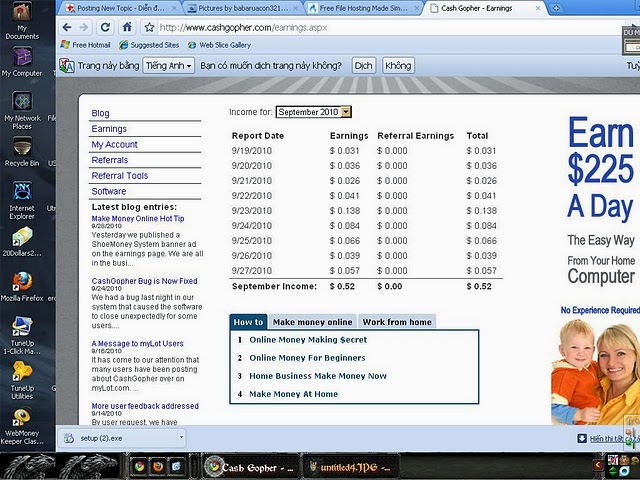Open Online Money Making $ecret link
Image resolution: width=640 pixels, height=480 pixels.
(x=308, y=340)
